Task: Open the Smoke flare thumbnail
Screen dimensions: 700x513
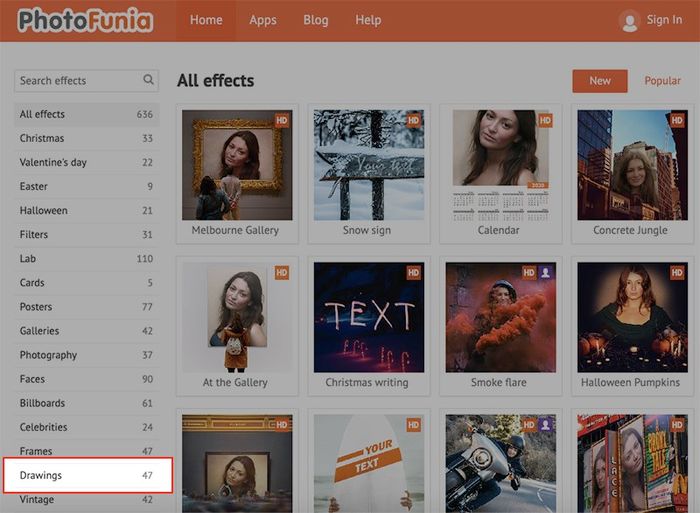Action: click(500, 317)
